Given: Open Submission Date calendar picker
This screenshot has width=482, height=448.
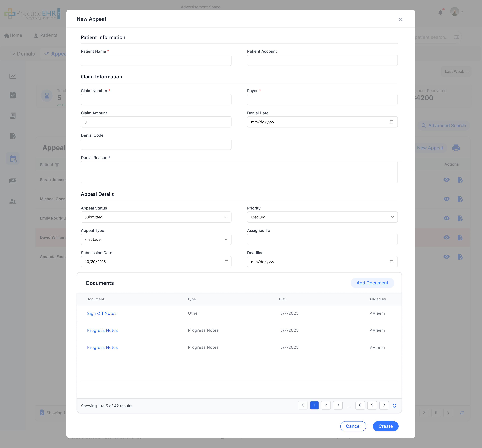Looking at the screenshot, I should point(226,262).
